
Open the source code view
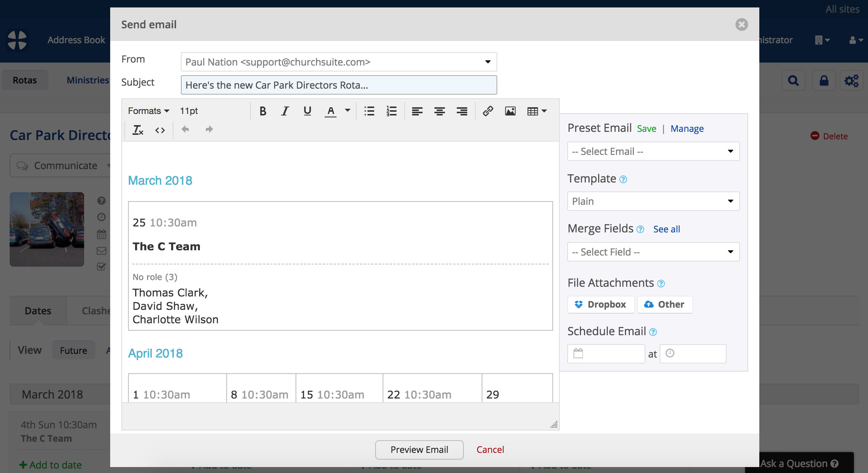tap(160, 130)
